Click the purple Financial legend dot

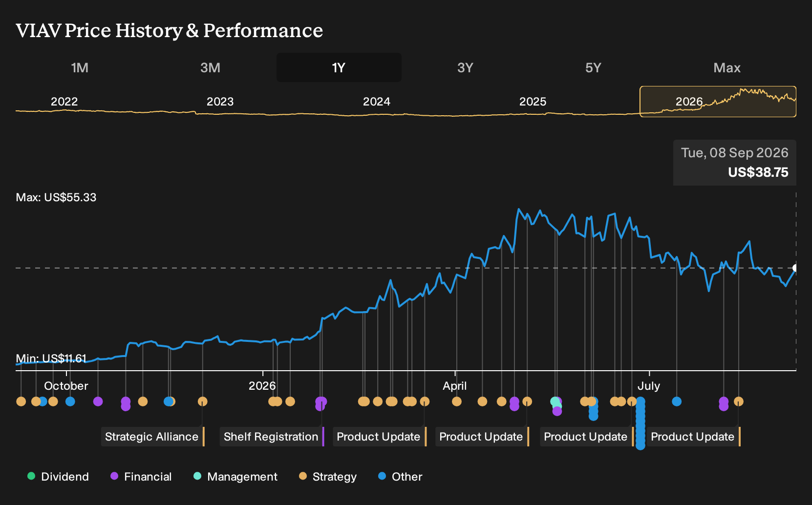click(x=114, y=476)
